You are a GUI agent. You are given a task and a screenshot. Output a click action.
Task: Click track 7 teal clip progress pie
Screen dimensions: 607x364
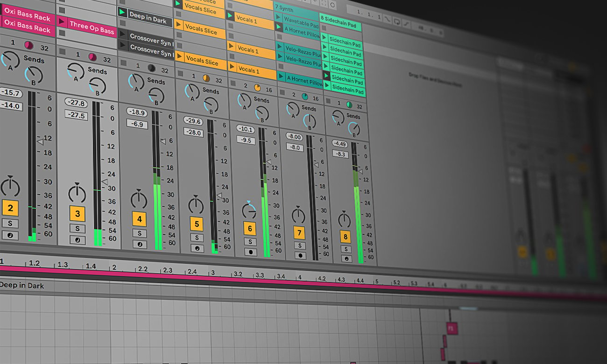305,97
